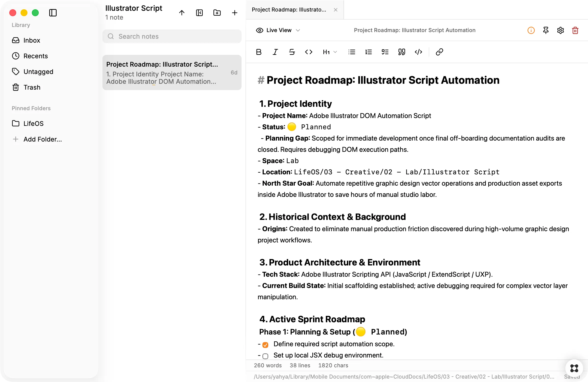Click the '1. Project Identity' heading
This screenshot has height=382, width=588.
[x=295, y=104]
